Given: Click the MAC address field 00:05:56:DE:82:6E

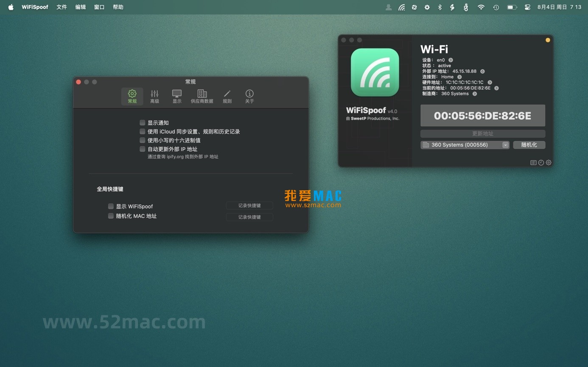Looking at the screenshot, I should pos(482,116).
